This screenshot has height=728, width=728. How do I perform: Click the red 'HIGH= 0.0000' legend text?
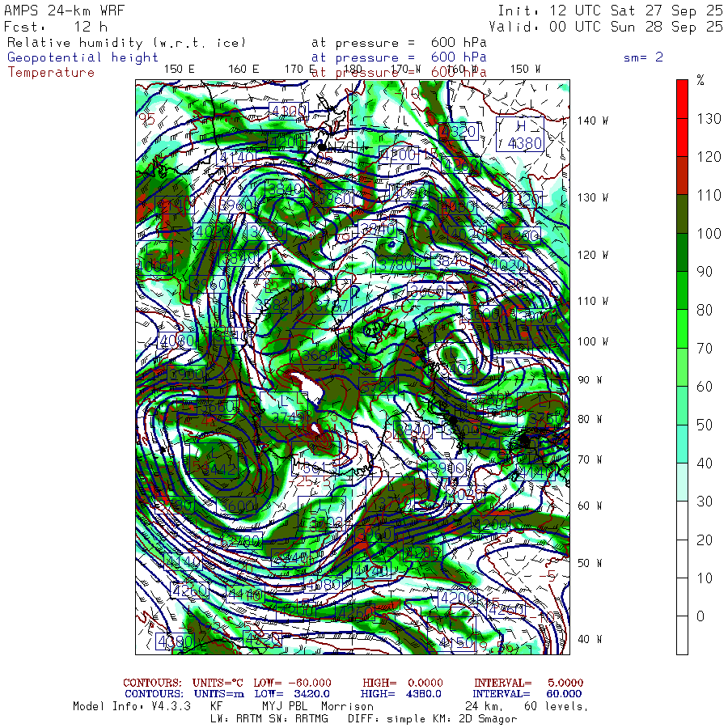pos(403,683)
